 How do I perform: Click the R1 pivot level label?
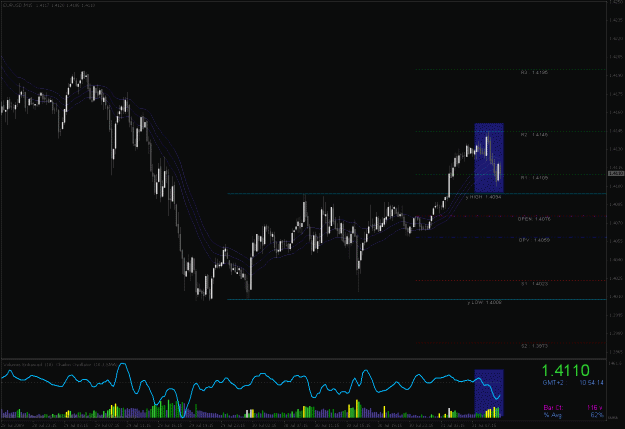(x=534, y=178)
